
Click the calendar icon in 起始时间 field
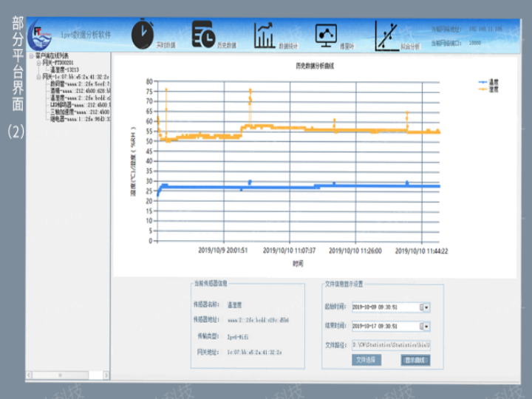(421, 307)
